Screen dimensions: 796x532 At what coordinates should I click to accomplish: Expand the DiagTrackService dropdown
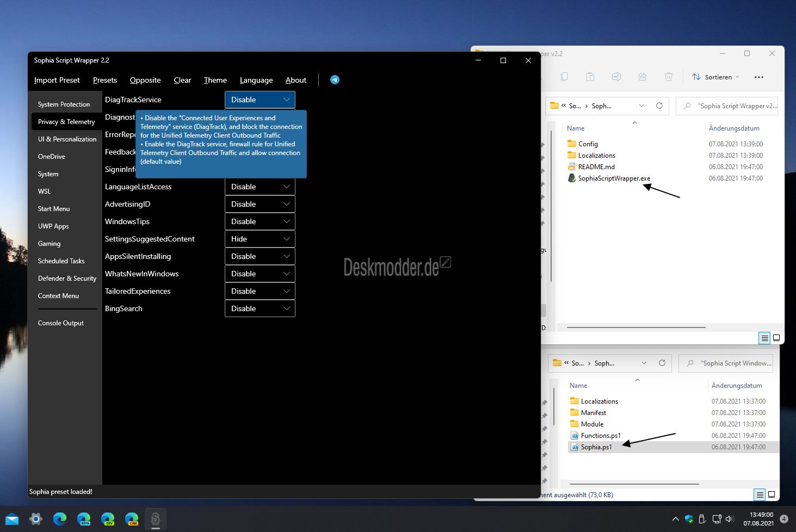(260, 100)
